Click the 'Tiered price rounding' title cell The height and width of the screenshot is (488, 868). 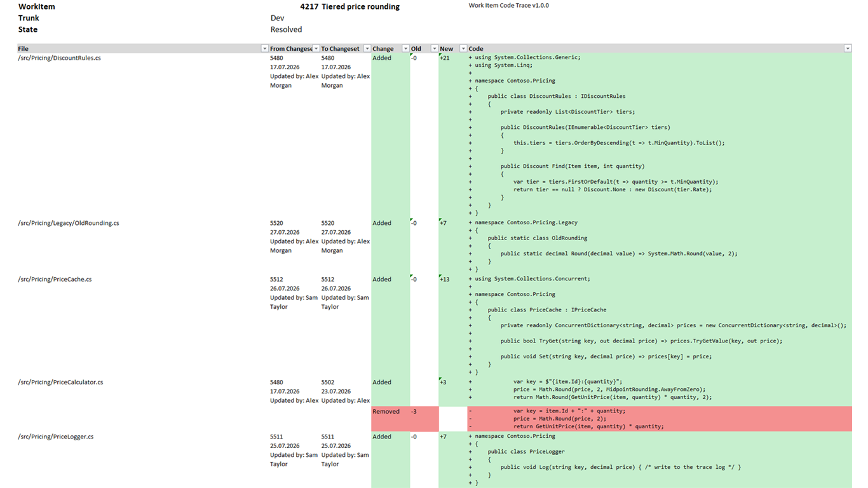361,6
